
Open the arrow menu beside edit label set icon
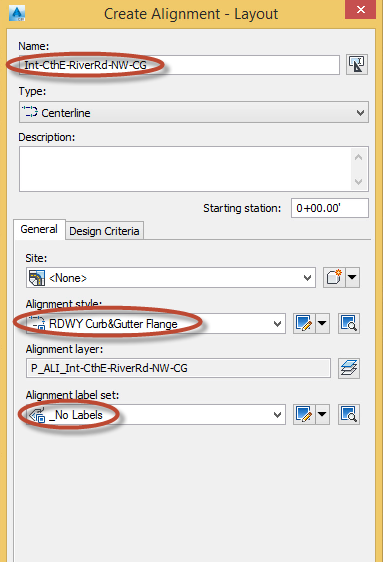[322, 415]
